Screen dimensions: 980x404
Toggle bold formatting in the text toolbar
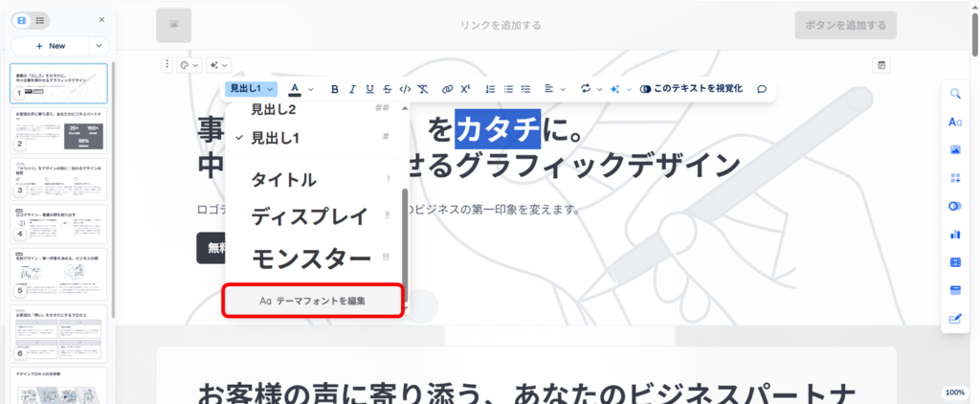point(335,89)
